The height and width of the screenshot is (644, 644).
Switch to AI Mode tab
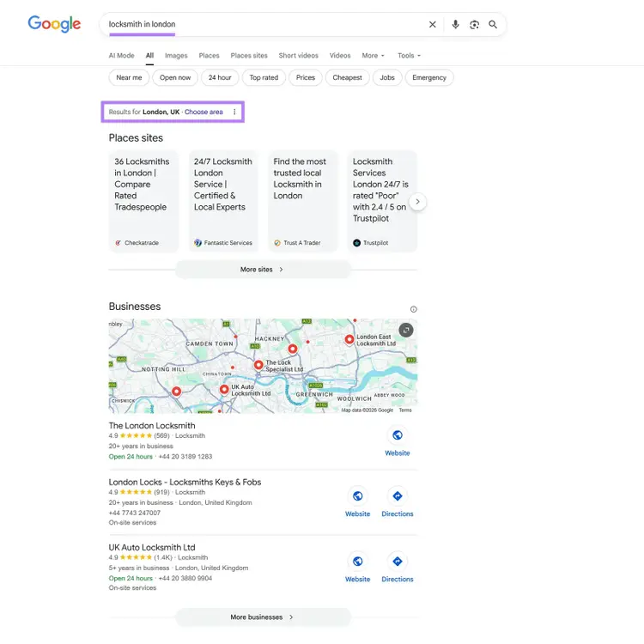tap(121, 56)
